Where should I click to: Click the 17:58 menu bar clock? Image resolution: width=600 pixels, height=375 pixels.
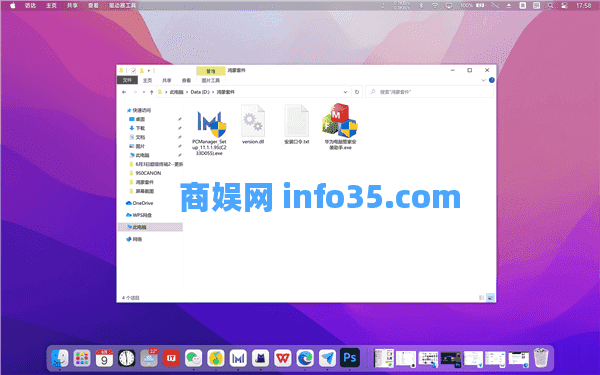tap(584, 5)
